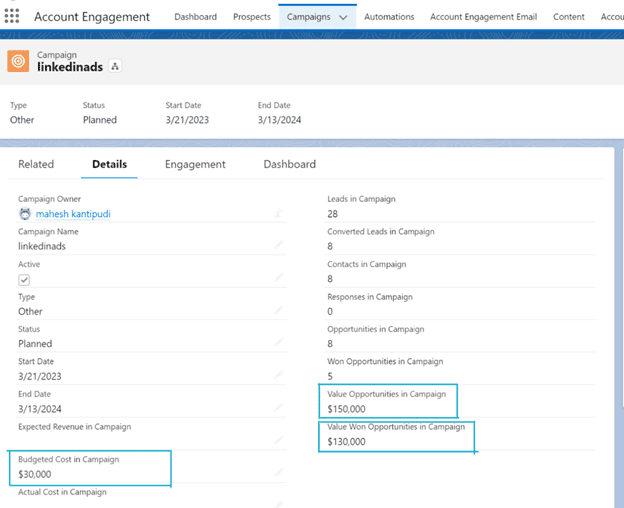Open Automations from the top navigation
The image size is (624, 508).
click(x=389, y=17)
